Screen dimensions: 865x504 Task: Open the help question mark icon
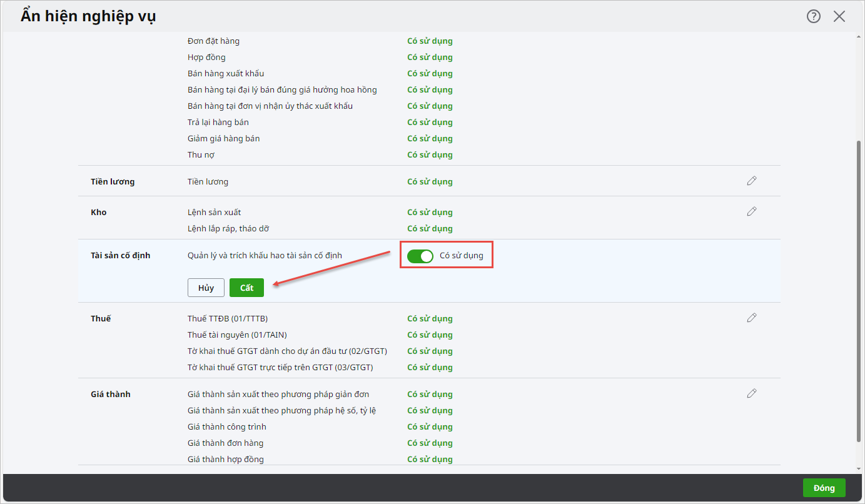tap(813, 17)
